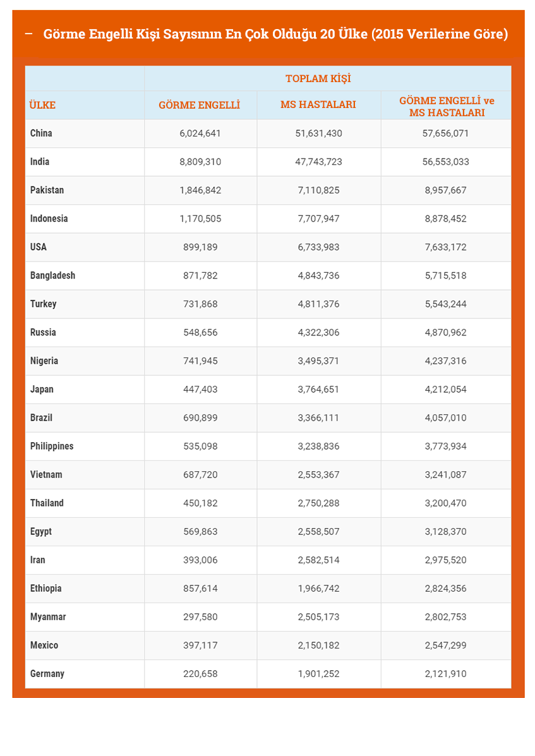Click the GÖRME ENGELLİ column header
This screenshot has height=756, width=535.
(x=199, y=105)
